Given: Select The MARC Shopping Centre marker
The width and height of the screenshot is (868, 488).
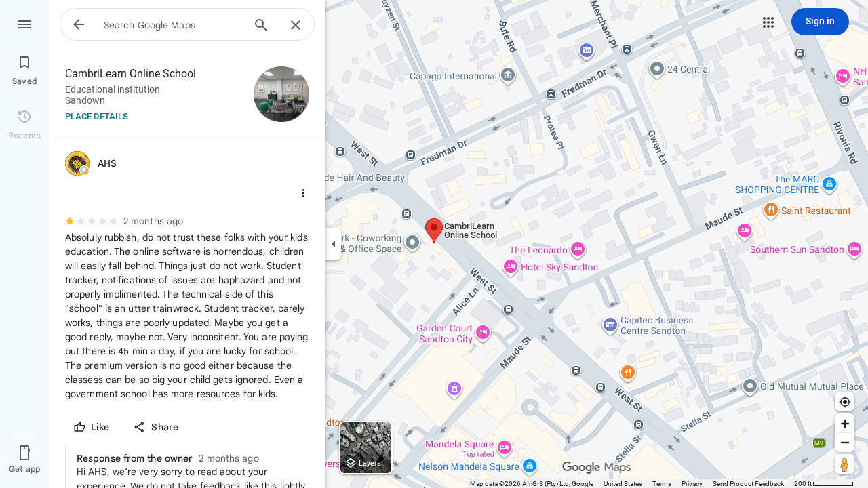Looking at the screenshot, I should click(x=829, y=184).
